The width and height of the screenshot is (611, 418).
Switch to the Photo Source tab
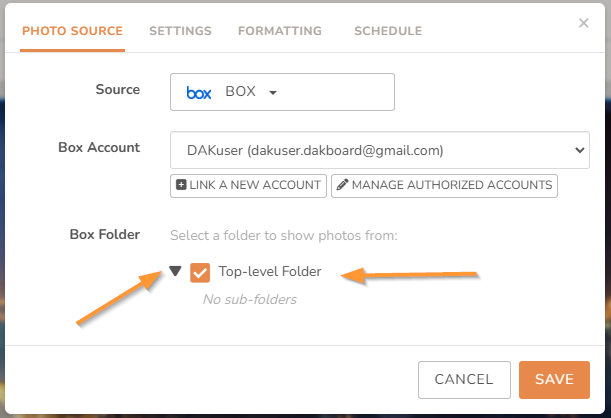pos(72,31)
